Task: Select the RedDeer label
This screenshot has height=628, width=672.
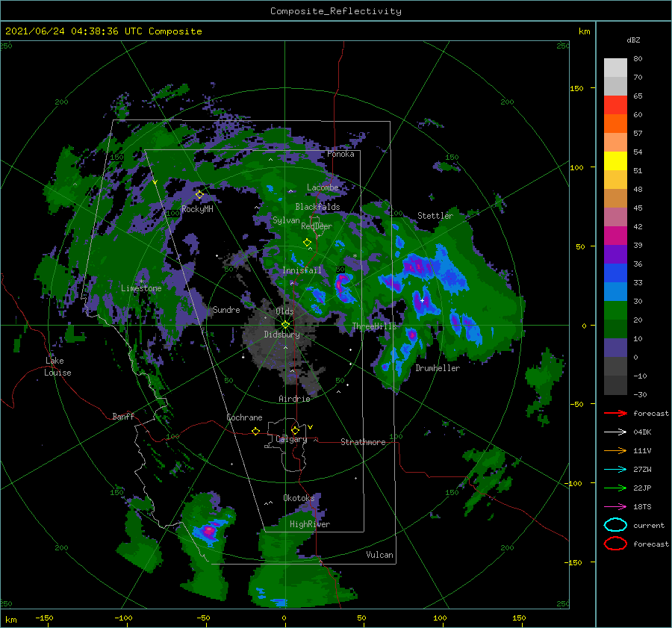Action: pyautogui.click(x=317, y=226)
